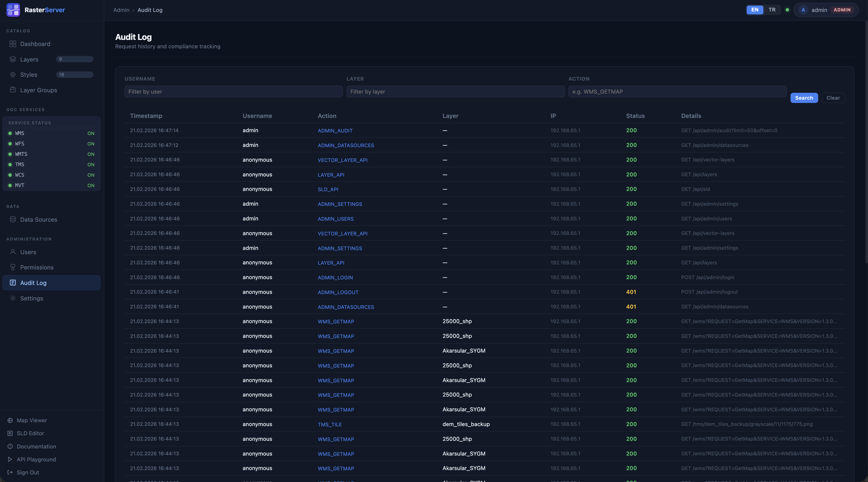Screen dimensions: 868x482
Task: Open the ADMIN_AUDIT action link
Action: [x=335, y=130]
